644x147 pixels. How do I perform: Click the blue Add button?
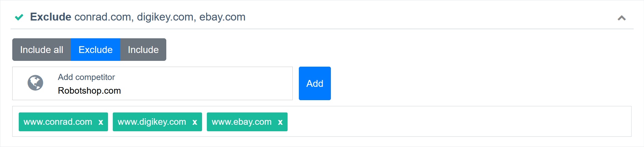(315, 83)
